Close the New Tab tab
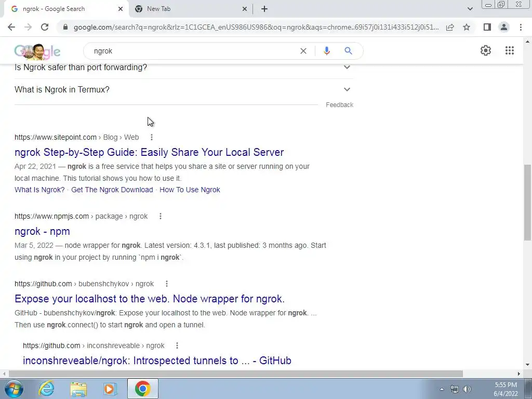Image resolution: width=532 pixels, height=399 pixels. [245, 9]
